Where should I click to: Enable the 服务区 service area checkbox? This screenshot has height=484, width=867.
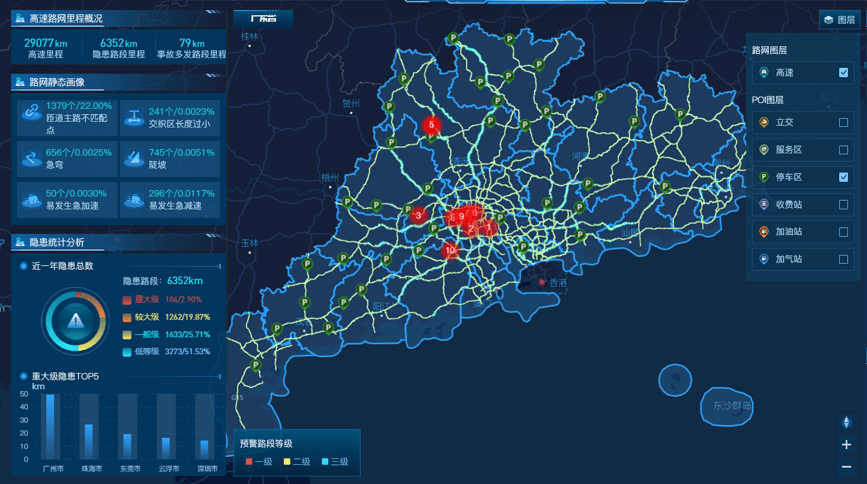[x=843, y=150]
